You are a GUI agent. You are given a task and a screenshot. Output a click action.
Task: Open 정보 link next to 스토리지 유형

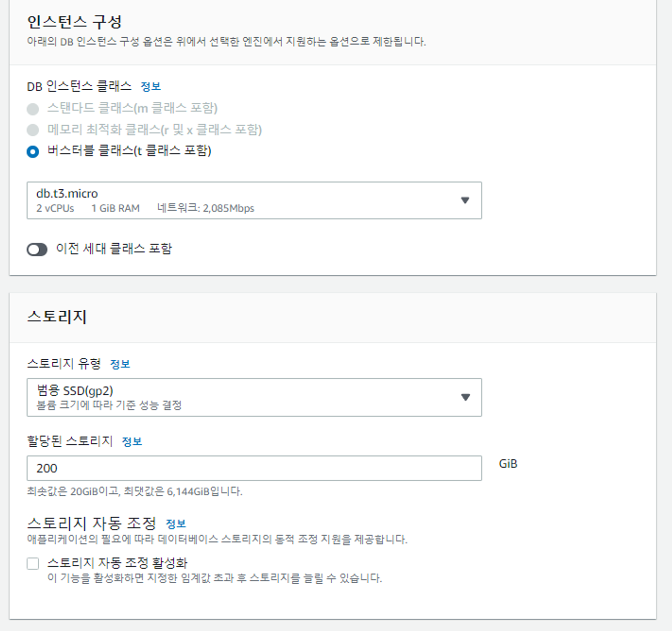point(120,364)
